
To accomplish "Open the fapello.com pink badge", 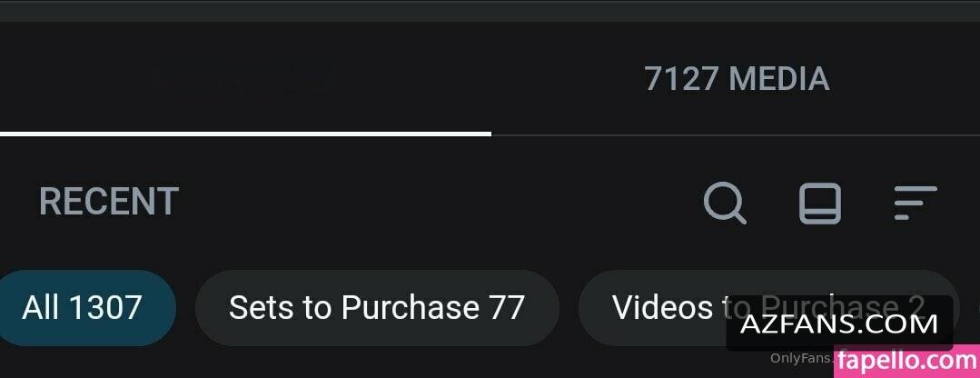I will click(906, 361).
